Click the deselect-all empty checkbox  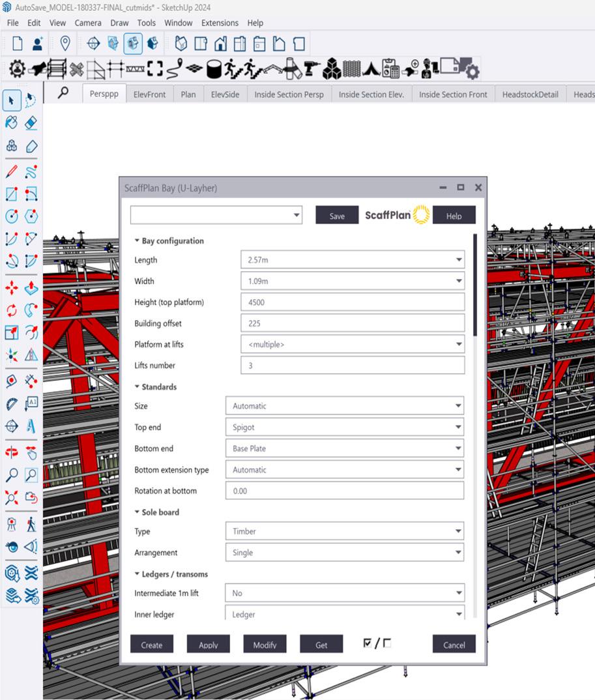[387, 643]
